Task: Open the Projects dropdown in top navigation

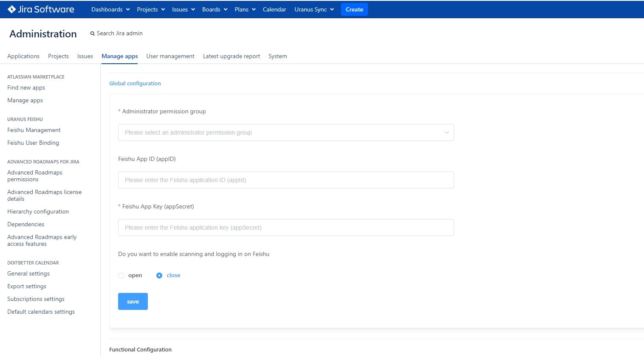Action: click(x=151, y=9)
